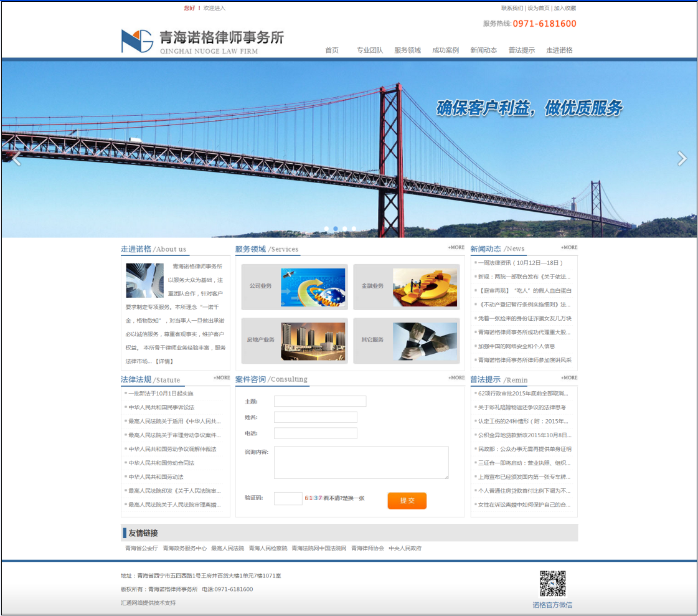Open statute 一批新法于10月1日起实施
The width and height of the screenshot is (698, 616).
[161, 393]
